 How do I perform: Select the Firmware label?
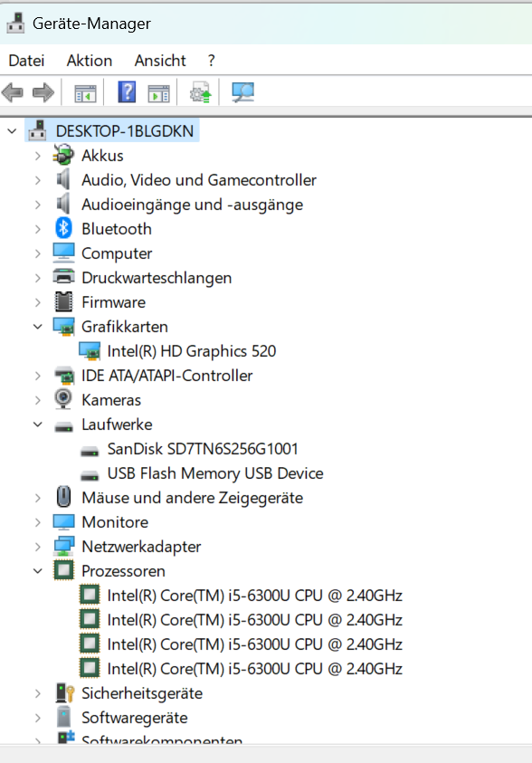(x=113, y=302)
